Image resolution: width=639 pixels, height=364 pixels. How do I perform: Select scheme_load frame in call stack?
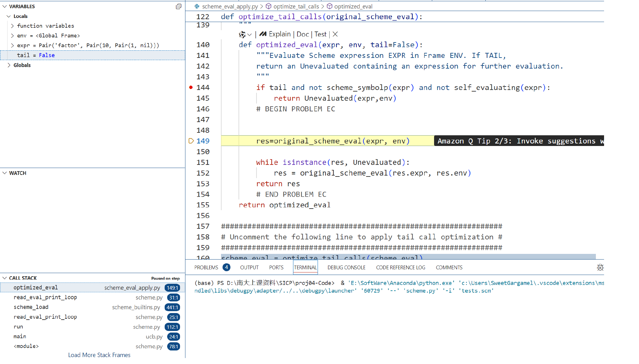(31, 307)
